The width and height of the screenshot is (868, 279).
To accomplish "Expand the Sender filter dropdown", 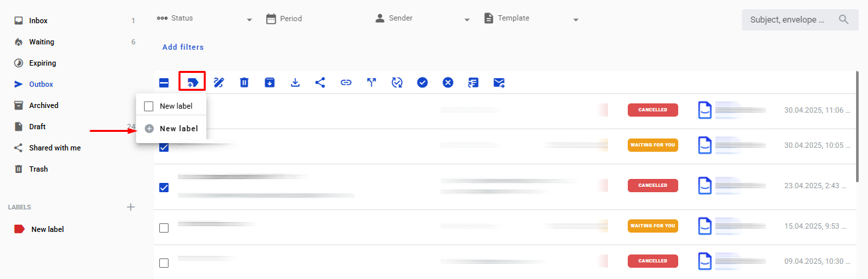I will [422, 19].
